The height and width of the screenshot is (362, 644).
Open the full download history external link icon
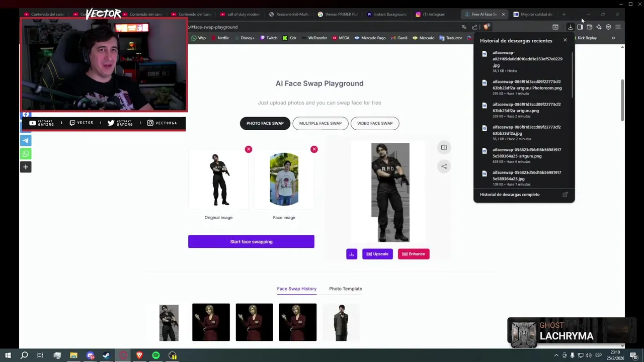pyautogui.click(x=565, y=195)
